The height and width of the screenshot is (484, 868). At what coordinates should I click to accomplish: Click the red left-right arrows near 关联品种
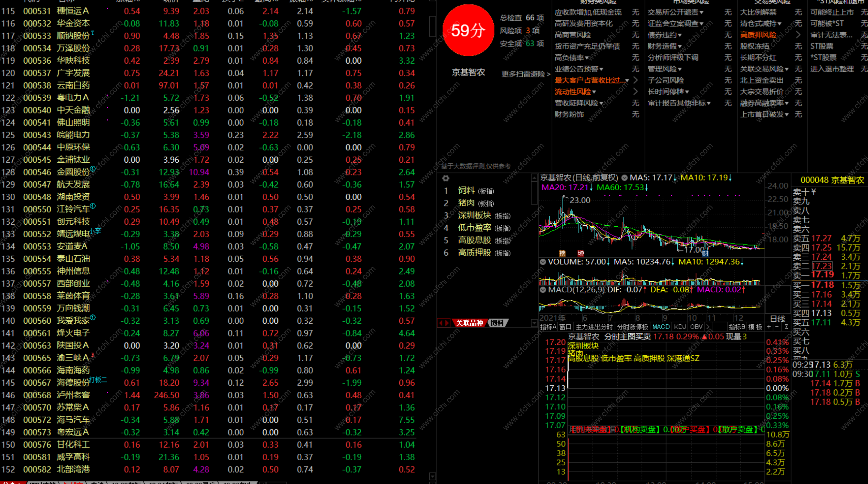pyautogui.click(x=444, y=323)
